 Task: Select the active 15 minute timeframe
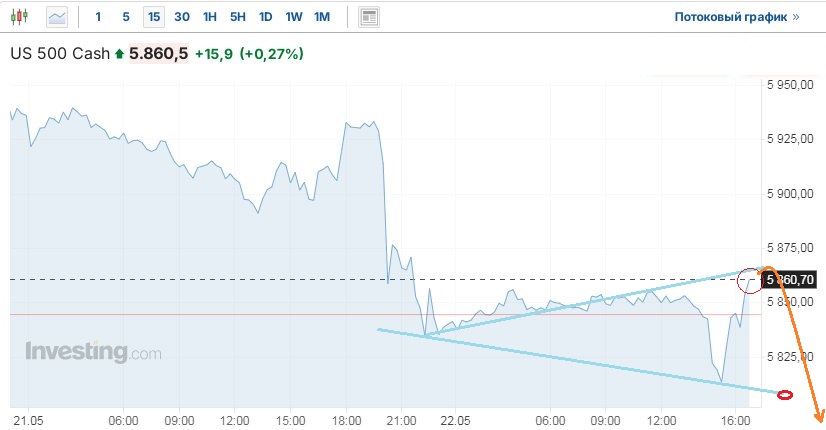(153, 17)
